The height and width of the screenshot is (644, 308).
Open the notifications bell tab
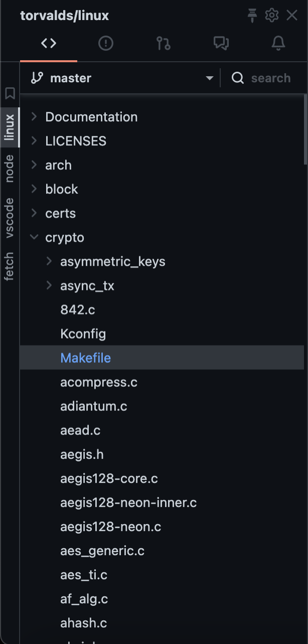(278, 44)
